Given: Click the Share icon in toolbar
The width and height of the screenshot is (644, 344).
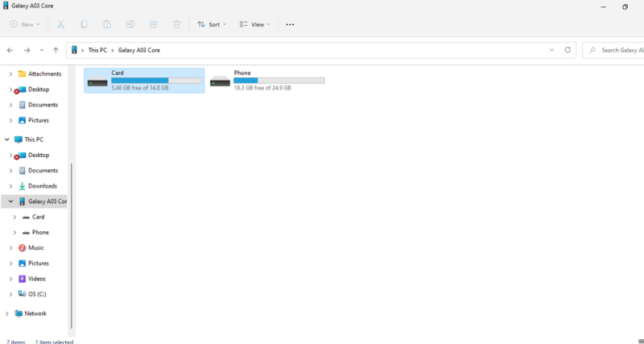Looking at the screenshot, I should [x=153, y=25].
